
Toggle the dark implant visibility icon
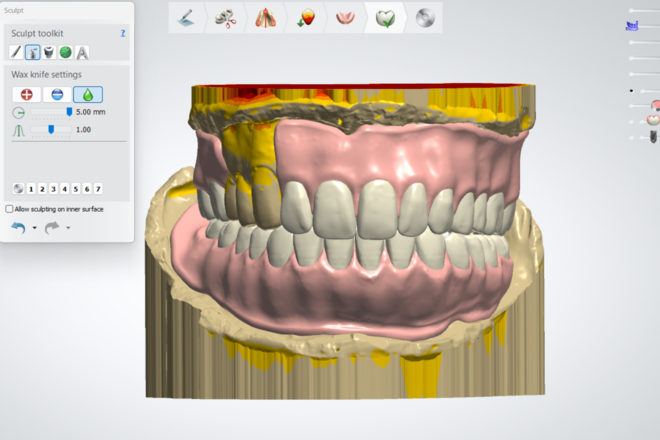(x=653, y=137)
